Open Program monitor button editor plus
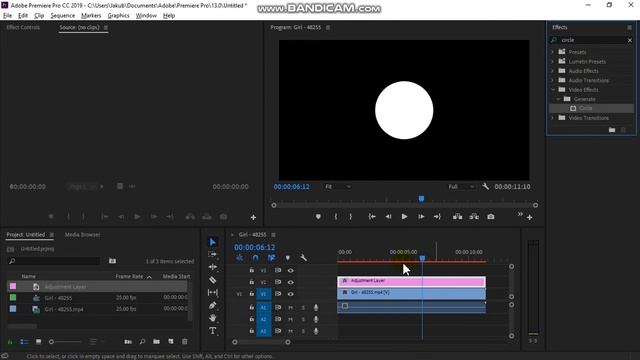The width and height of the screenshot is (640, 360). coord(529,218)
